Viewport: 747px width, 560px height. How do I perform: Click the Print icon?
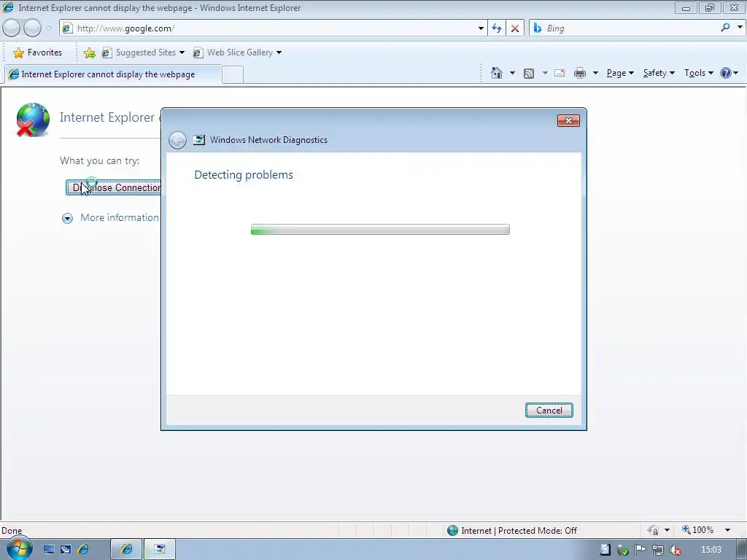tap(580, 73)
